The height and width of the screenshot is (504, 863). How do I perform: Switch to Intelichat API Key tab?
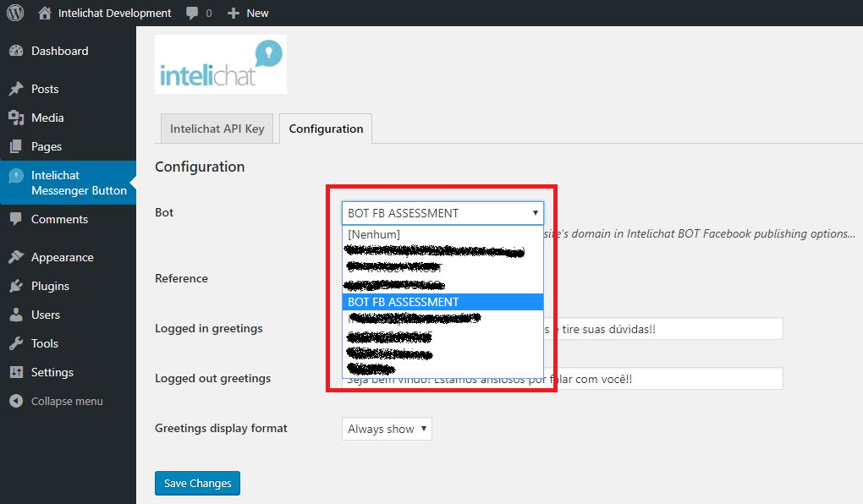click(x=217, y=129)
